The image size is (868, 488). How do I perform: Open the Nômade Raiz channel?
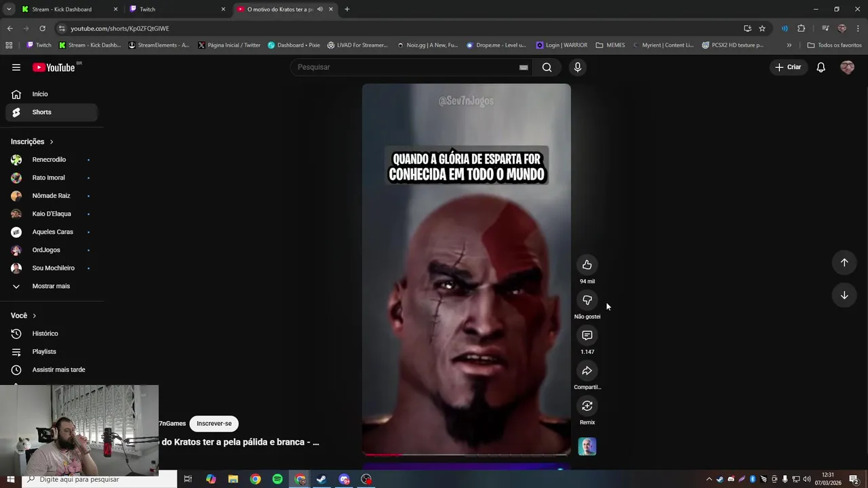[x=51, y=196]
